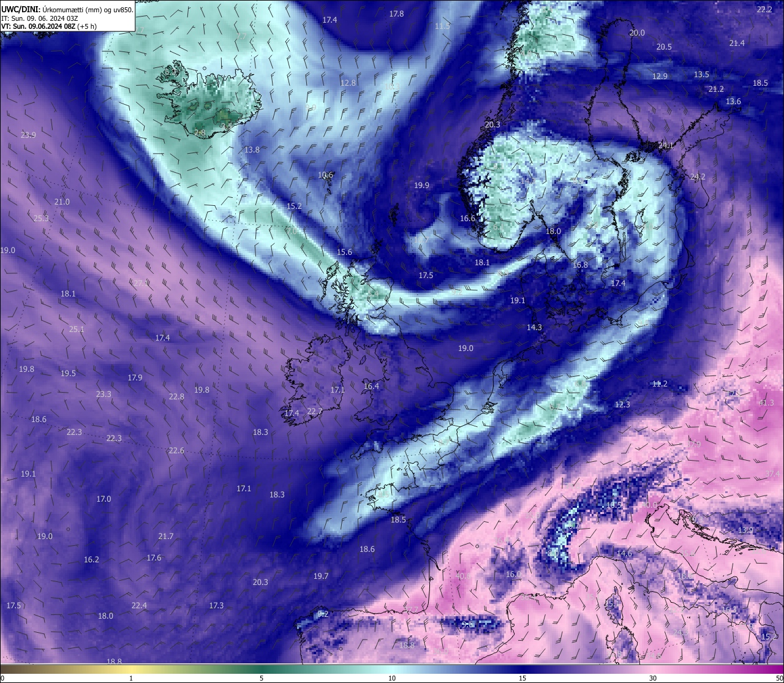Viewport: 784px width, 683px height.
Task: Click the colour scale label 50
Action: [778, 678]
